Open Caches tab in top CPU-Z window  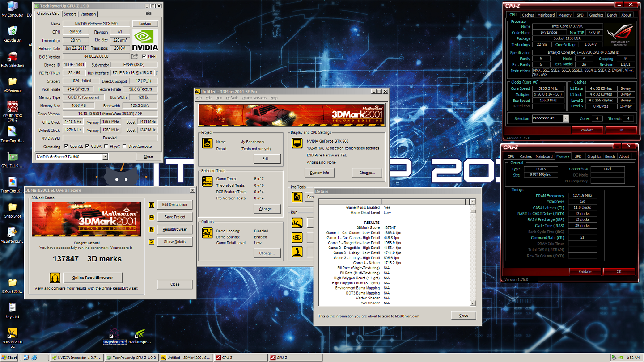point(528,15)
